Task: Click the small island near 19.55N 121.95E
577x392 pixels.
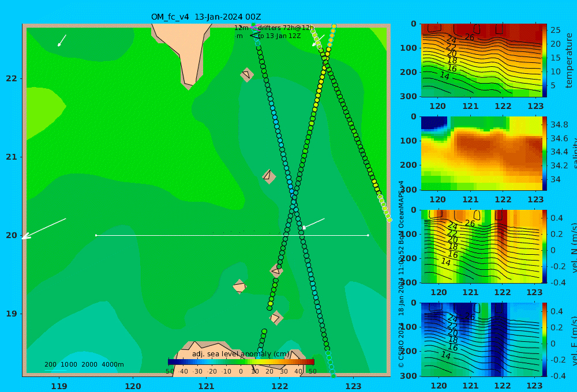Action: (276, 270)
